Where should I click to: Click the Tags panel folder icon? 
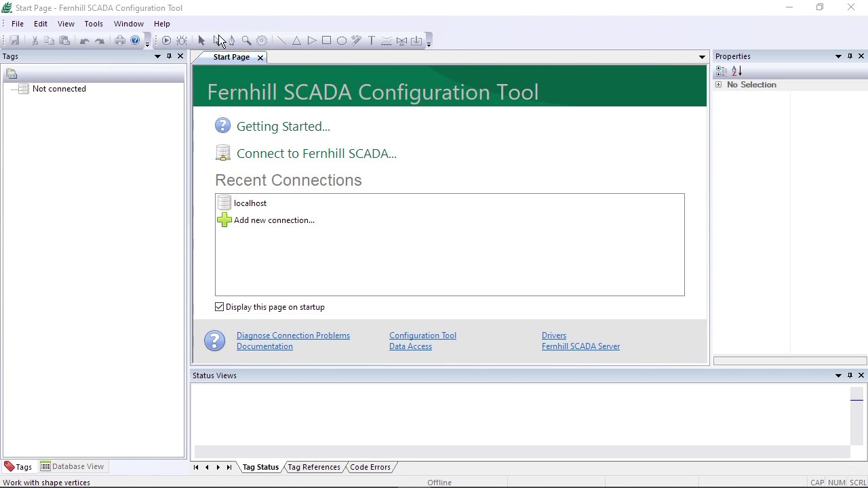(12, 74)
